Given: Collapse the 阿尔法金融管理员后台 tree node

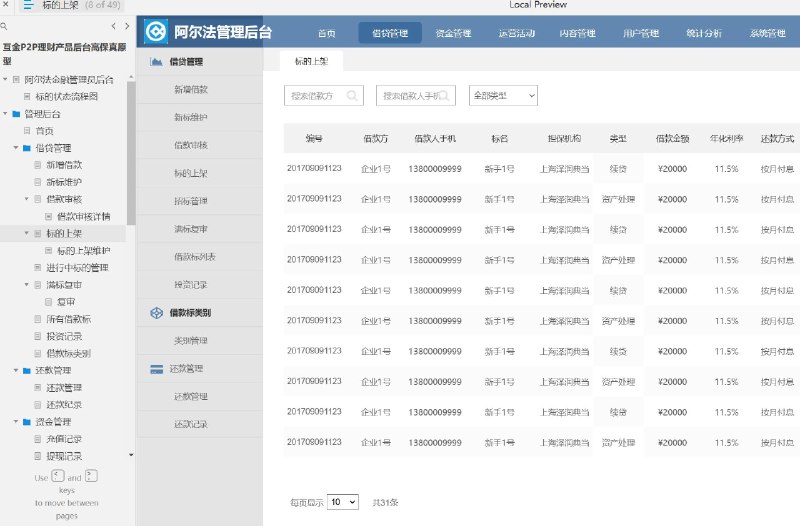Looking at the screenshot, I should [x=5, y=79].
